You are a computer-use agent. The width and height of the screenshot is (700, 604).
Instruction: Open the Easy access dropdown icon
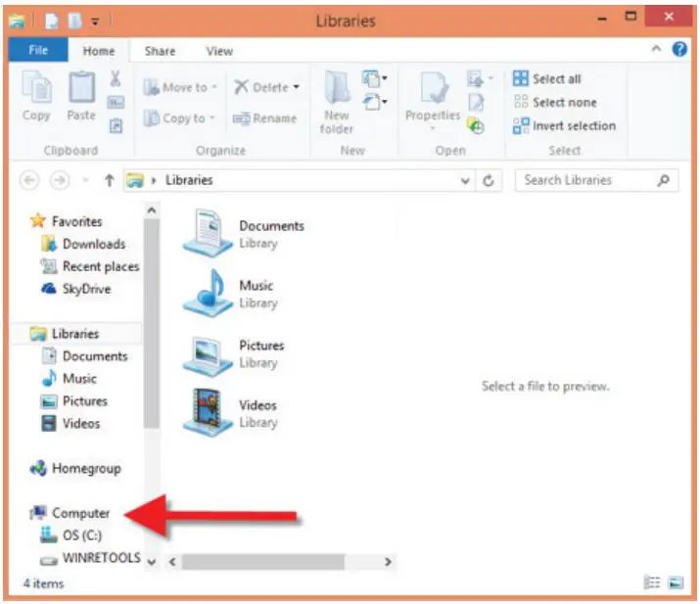tap(374, 102)
